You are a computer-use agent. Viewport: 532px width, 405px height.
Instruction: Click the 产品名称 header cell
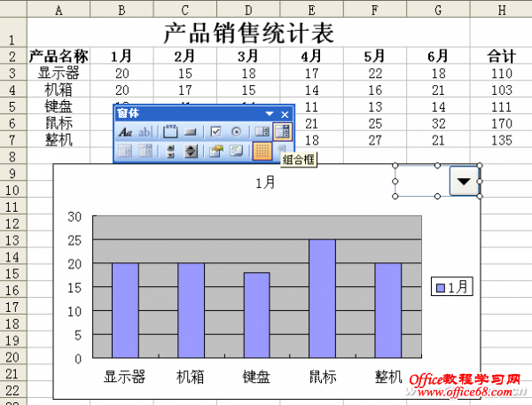pos(59,57)
